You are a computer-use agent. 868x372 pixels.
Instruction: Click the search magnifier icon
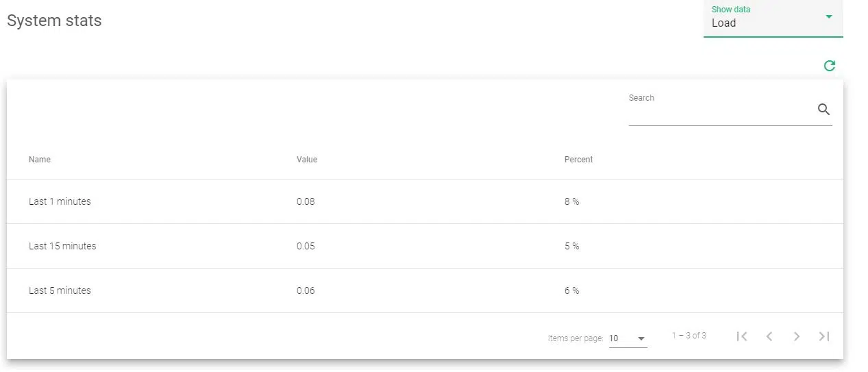click(823, 110)
